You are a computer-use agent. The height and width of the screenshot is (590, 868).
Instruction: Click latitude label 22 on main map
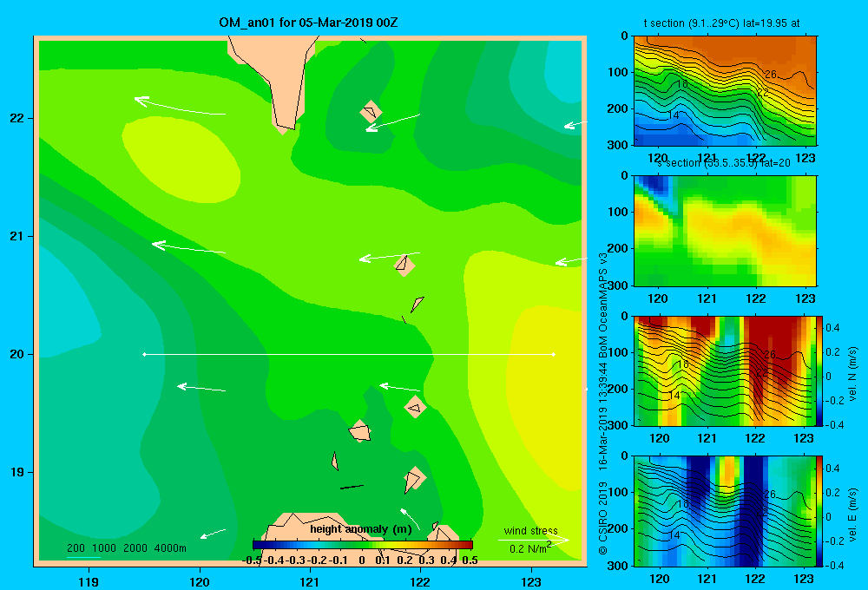[17, 118]
